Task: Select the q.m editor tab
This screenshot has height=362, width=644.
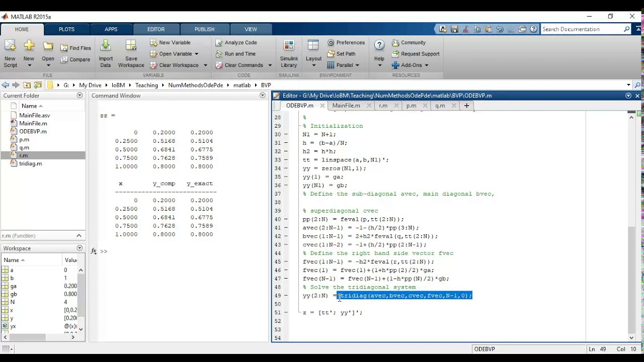Action: coord(440,106)
